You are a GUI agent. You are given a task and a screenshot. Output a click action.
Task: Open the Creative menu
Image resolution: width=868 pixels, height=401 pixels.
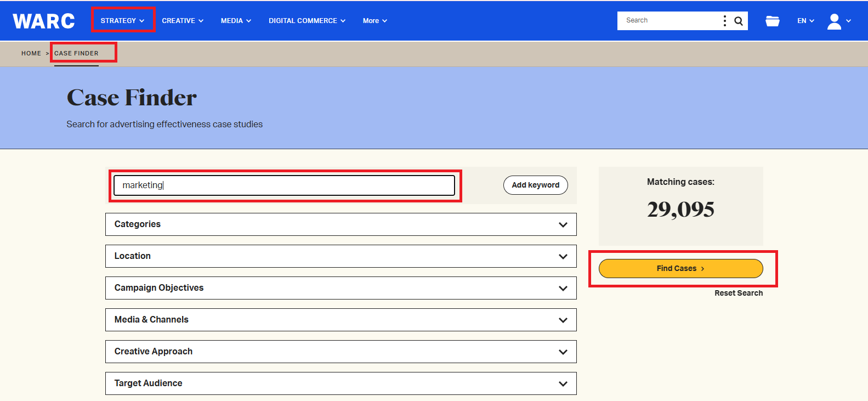tap(183, 21)
